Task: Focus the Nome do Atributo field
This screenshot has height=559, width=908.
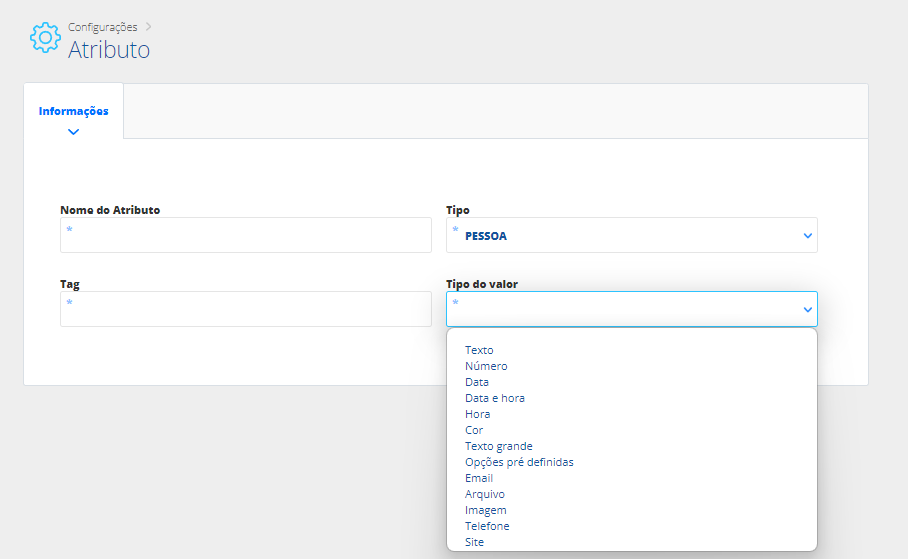Action: (x=246, y=235)
